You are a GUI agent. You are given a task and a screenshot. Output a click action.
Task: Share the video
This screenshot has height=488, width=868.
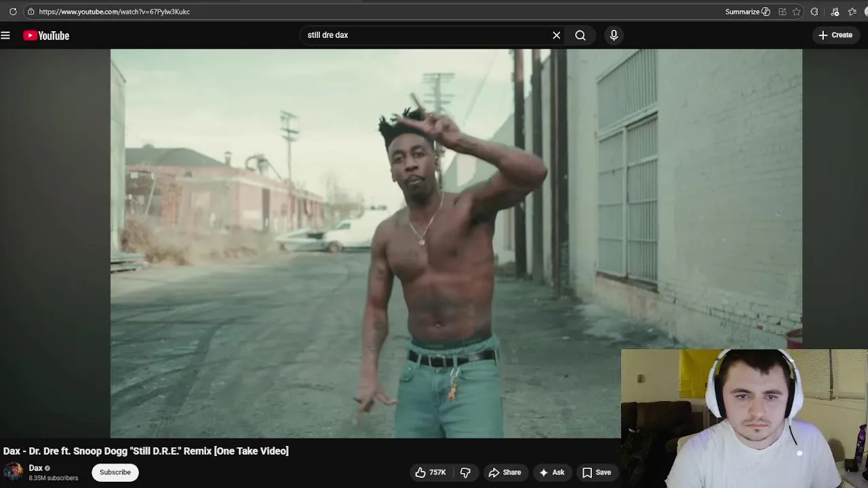pos(505,472)
